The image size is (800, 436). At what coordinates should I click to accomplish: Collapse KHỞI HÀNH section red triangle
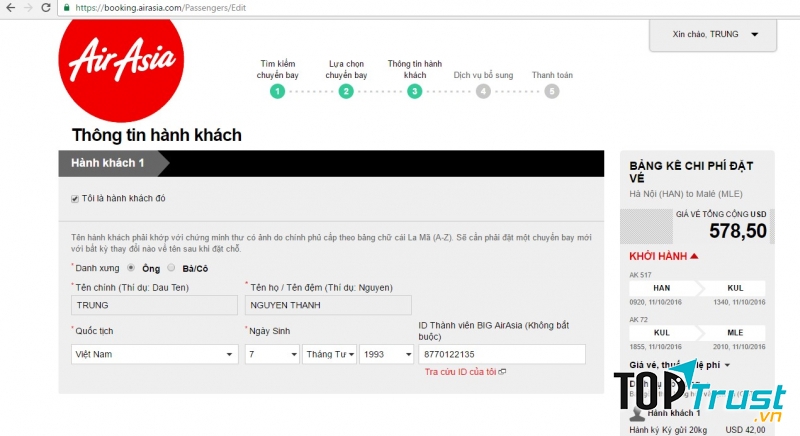694,256
